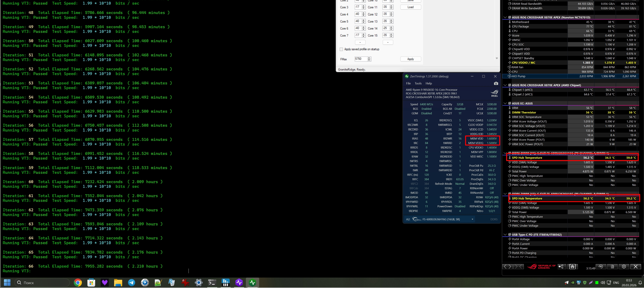Image resolution: width=644 pixels, height=288 pixels.
Task: Select the Motherboard temperature row
Action: point(573,22)
